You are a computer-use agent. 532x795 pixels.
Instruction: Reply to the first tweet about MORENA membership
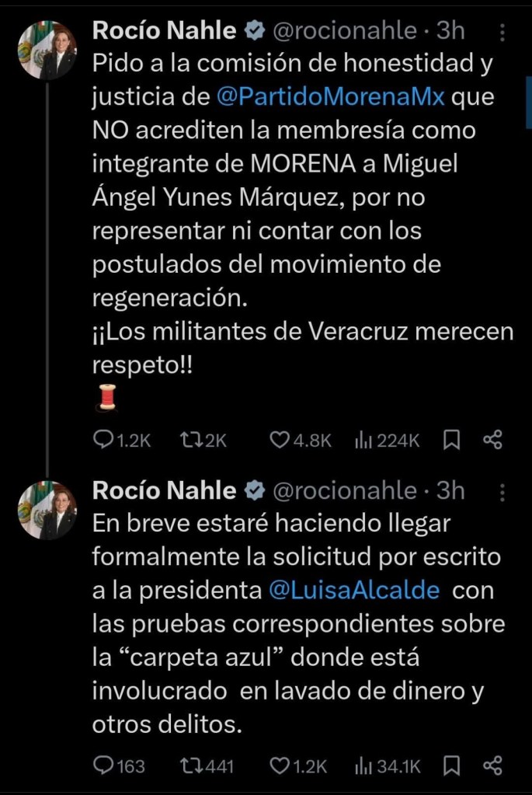point(103,441)
